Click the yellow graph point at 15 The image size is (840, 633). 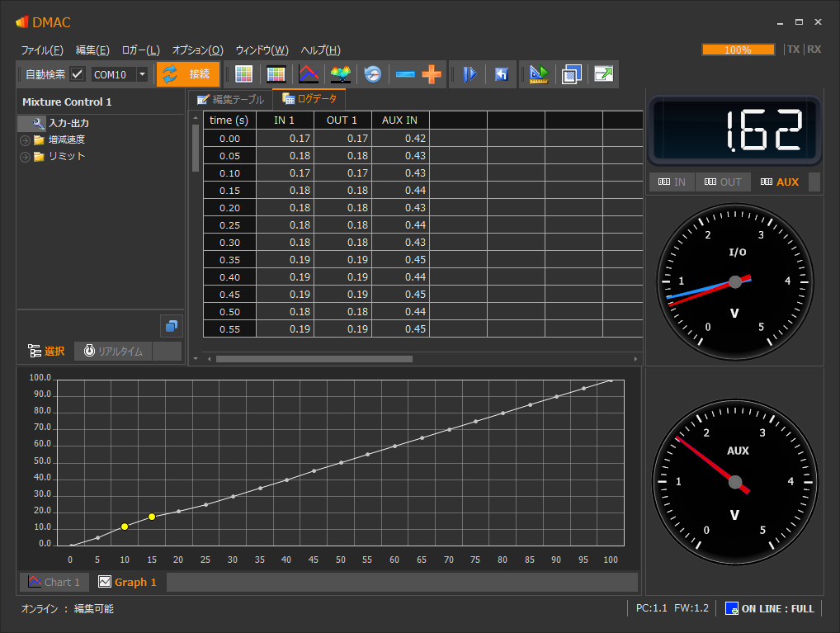(x=152, y=517)
